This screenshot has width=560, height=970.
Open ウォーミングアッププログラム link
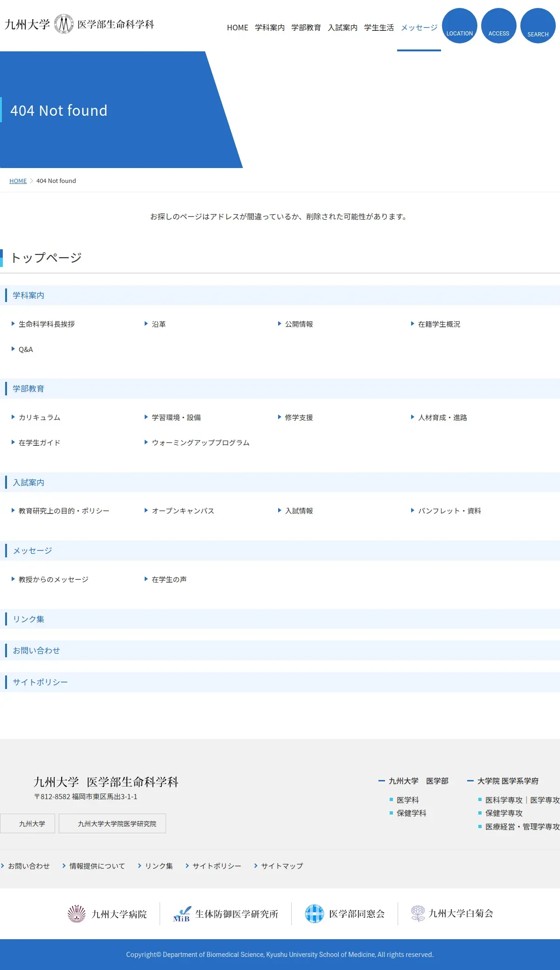click(201, 443)
